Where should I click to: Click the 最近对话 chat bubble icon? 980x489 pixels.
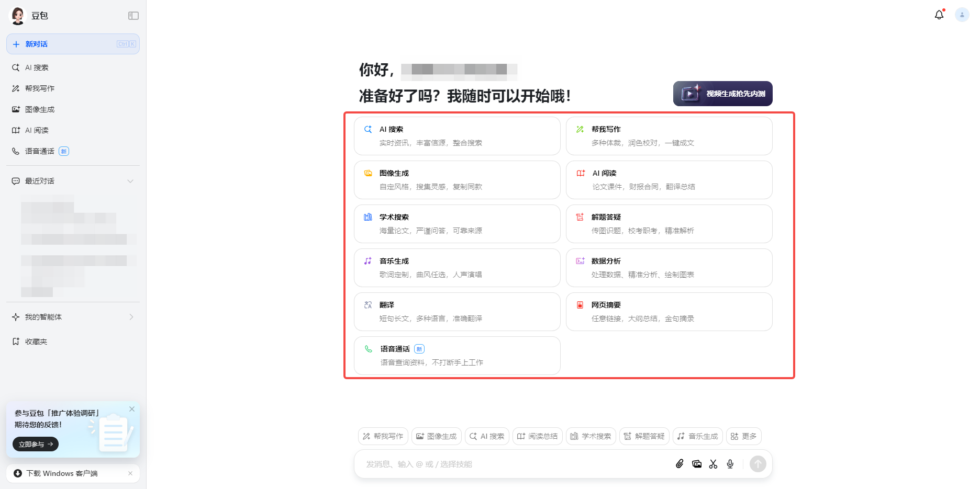point(16,181)
